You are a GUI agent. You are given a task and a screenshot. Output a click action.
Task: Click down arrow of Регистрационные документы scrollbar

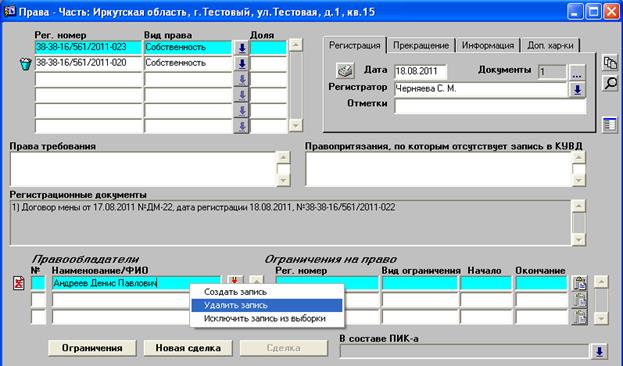578,239
